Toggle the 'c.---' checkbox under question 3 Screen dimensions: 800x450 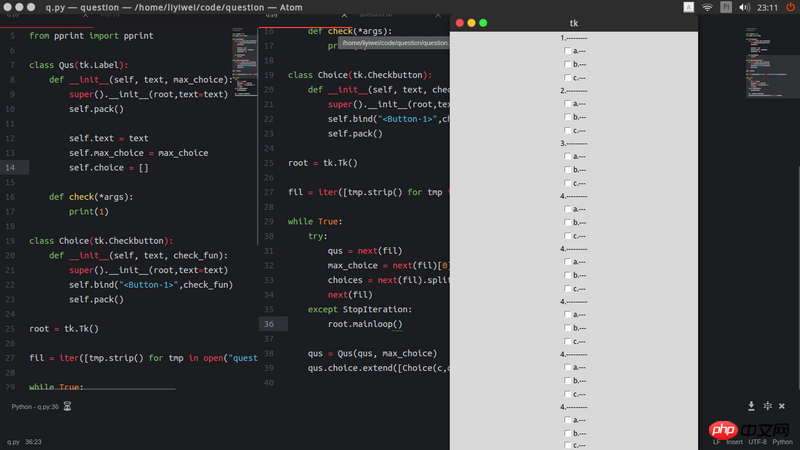pyautogui.click(x=568, y=183)
